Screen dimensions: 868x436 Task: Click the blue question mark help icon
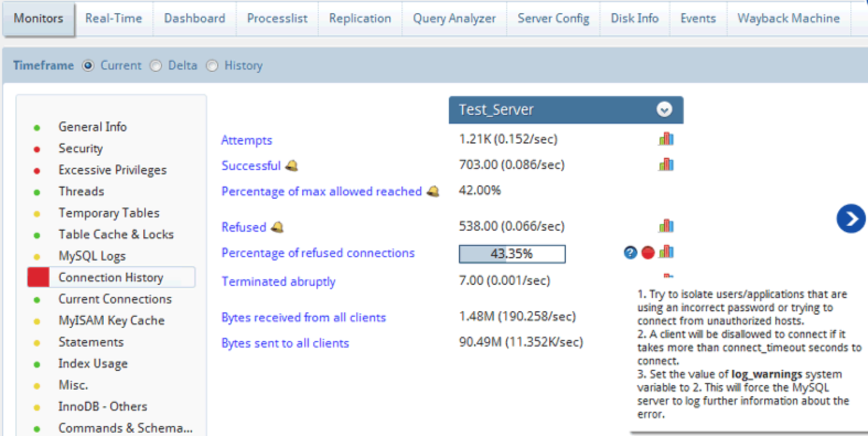point(630,253)
